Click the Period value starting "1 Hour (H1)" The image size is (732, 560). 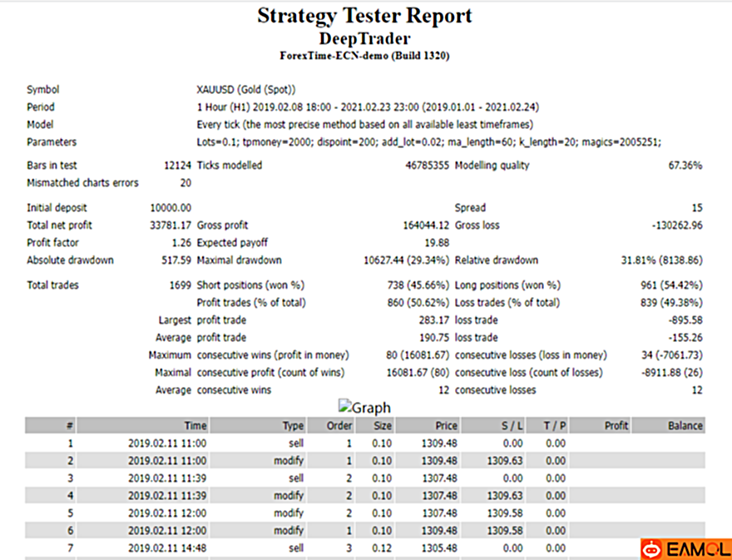pyautogui.click(x=368, y=107)
